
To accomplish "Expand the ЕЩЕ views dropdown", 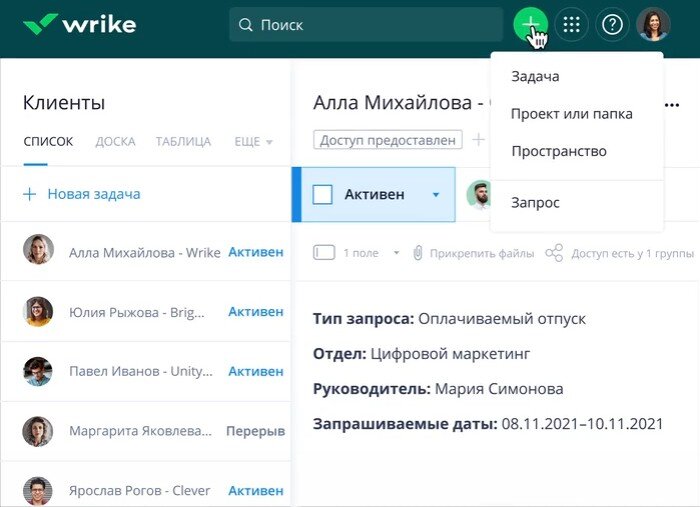I will tap(253, 142).
